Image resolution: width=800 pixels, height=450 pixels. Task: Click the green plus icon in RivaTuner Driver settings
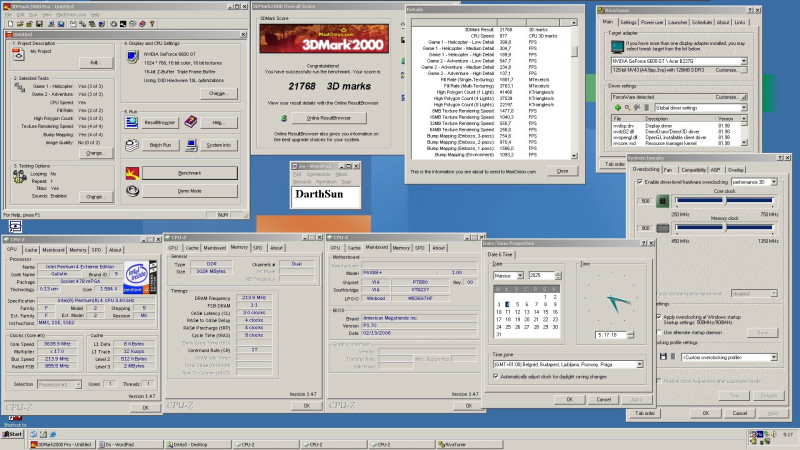tap(618, 108)
